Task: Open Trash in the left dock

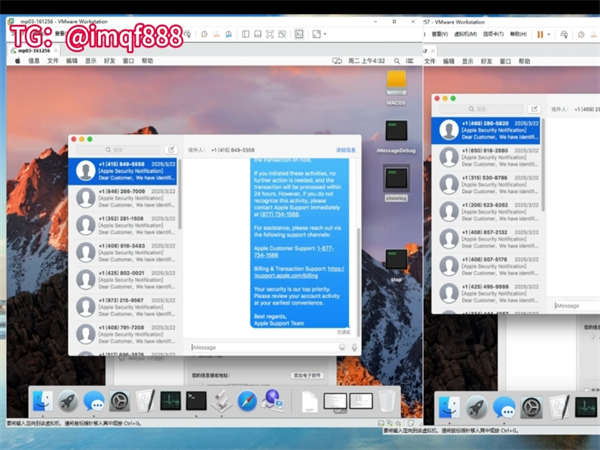Action: pyautogui.click(x=385, y=402)
